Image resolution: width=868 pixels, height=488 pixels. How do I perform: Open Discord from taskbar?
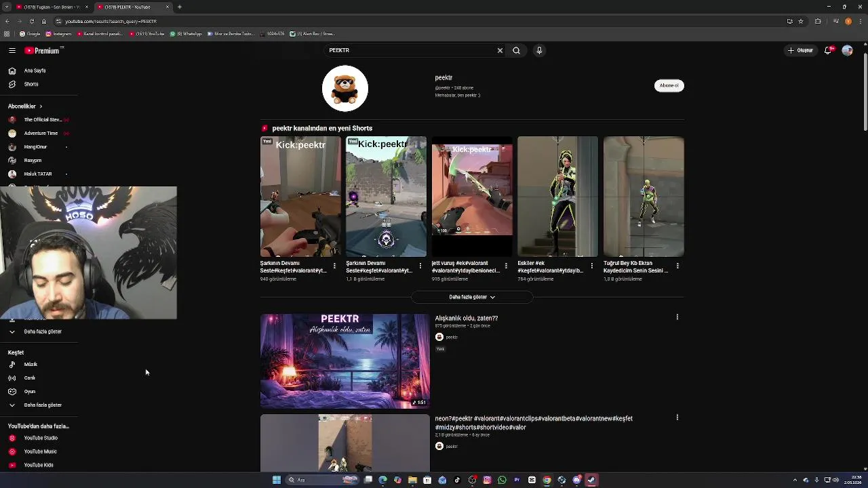tap(576, 480)
